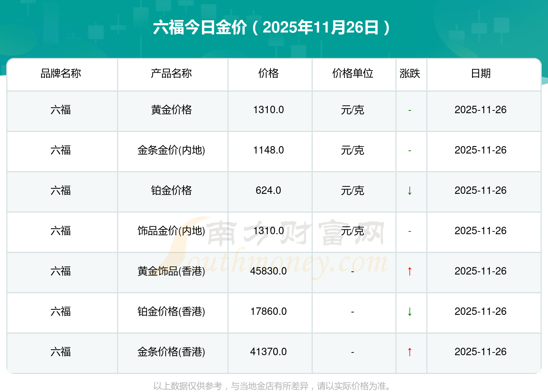
Task: Click the price 41370.0
Action: 269,352
